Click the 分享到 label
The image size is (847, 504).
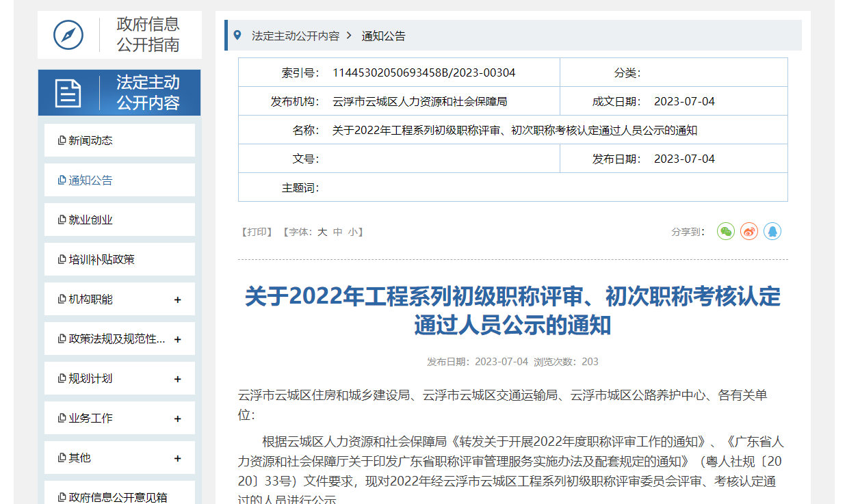point(688,232)
